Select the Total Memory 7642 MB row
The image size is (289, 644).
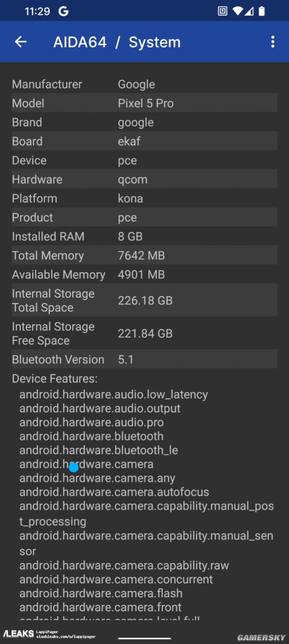click(145, 255)
